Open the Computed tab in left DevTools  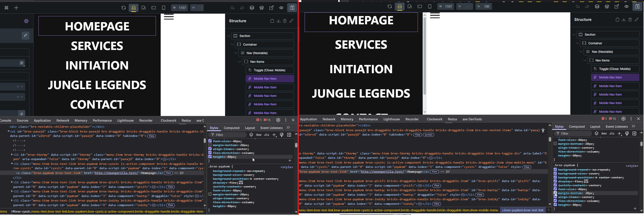(x=232, y=128)
